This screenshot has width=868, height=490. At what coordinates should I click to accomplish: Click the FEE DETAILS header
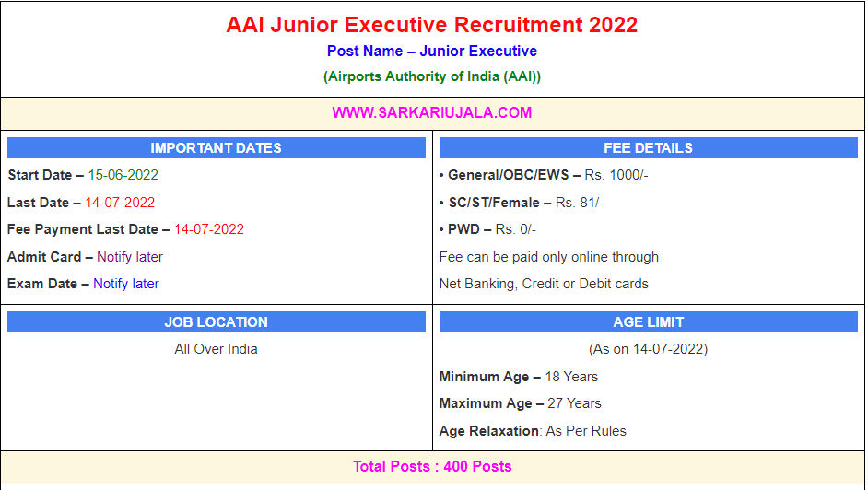648,148
